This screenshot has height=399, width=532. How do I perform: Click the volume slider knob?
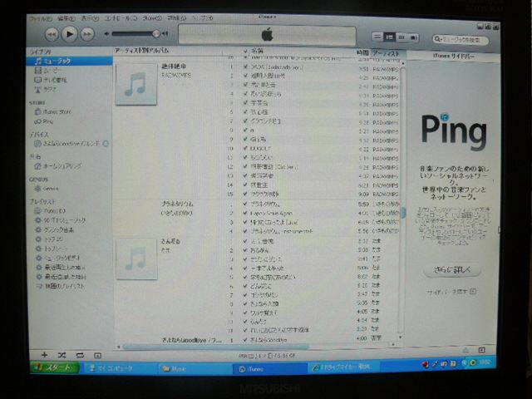156,33
